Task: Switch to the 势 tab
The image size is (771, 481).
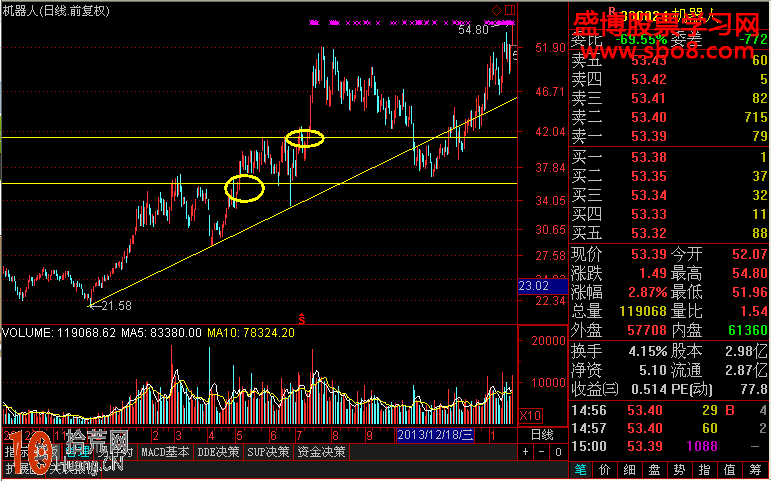Action: pyautogui.click(x=680, y=470)
